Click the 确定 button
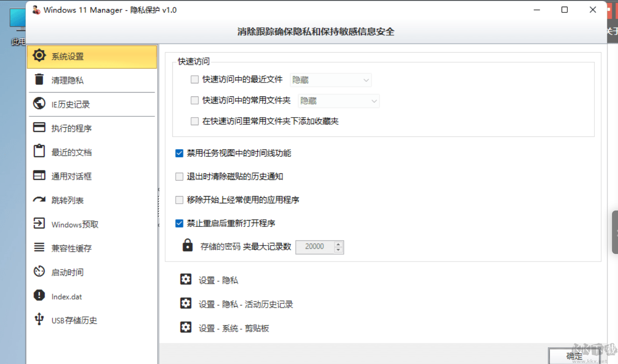Screen dimensions: 618x364 574,356
